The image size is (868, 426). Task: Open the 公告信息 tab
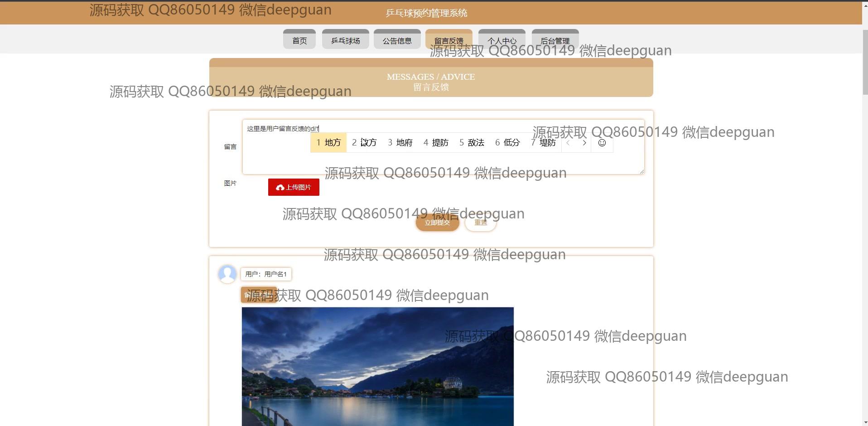397,39
